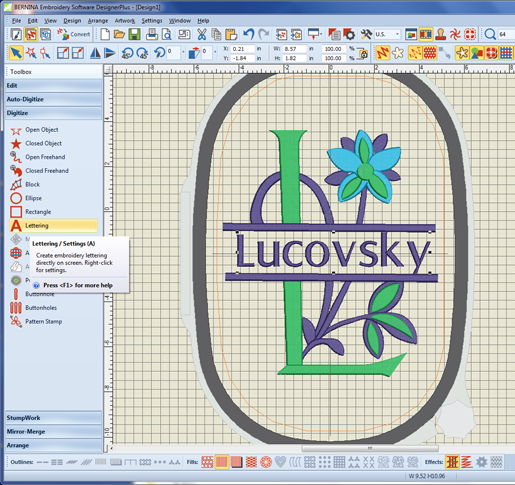Toggle the Artistic View icon
Screen dimensions: 515x485
click(430, 53)
